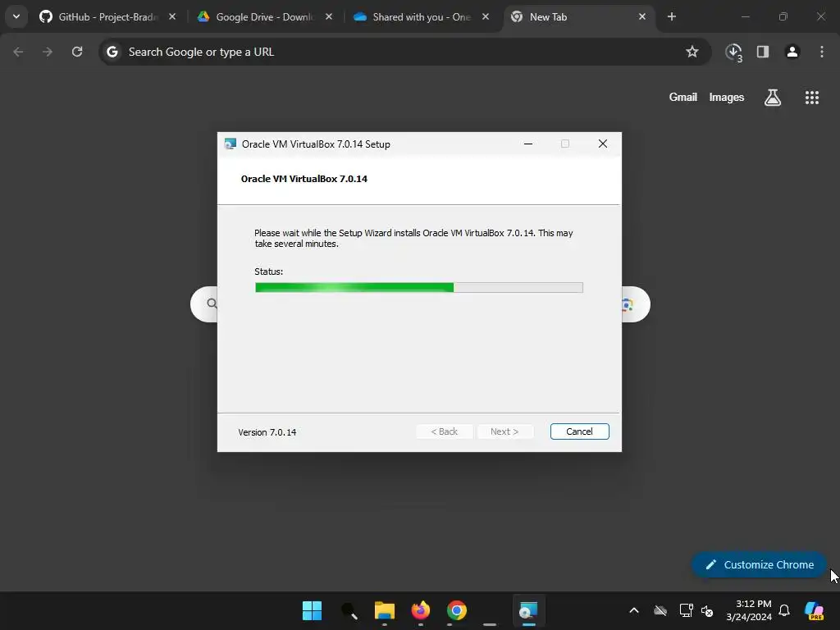840x630 pixels.
Task: Open the Chrome downloads icon
Action: click(733, 52)
